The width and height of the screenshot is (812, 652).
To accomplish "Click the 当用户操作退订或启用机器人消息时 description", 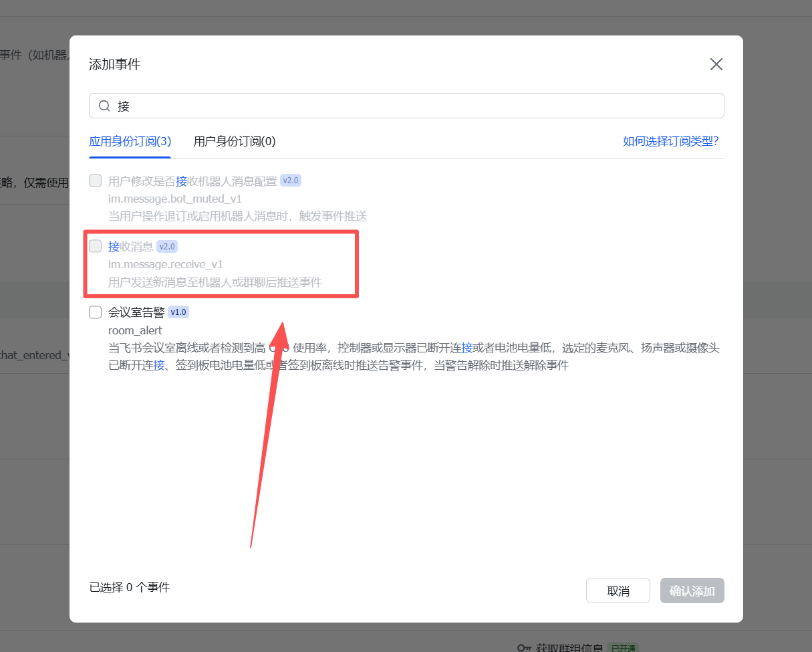I will (x=238, y=216).
